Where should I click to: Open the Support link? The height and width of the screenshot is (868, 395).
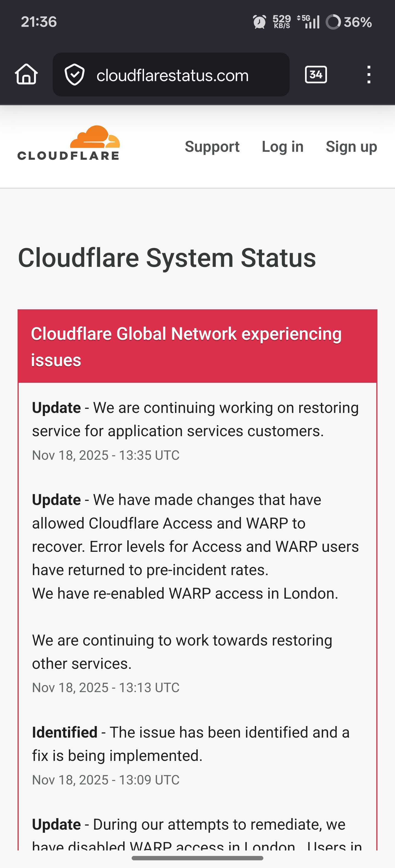(x=212, y=147)
